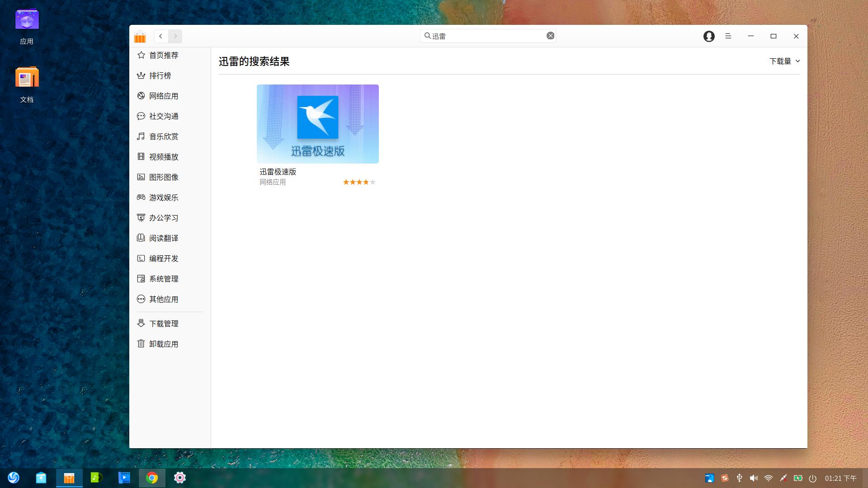Select the 办公学习 category
The image size is (868, 488).
163,218
